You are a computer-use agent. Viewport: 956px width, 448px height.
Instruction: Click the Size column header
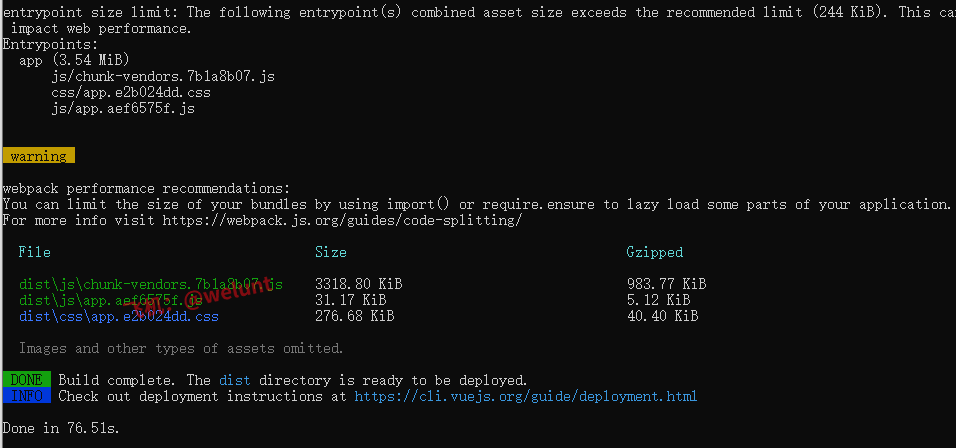(331, 252)
